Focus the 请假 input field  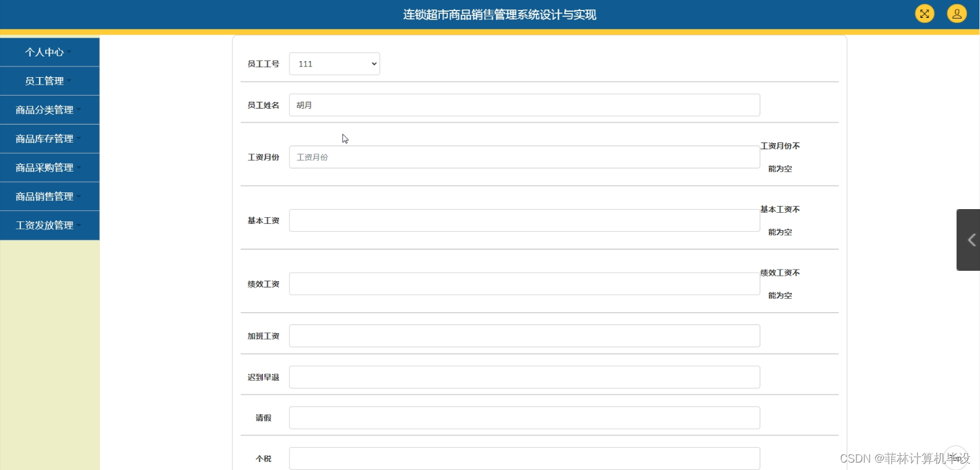pyautogui.click(x=525, y=418)
